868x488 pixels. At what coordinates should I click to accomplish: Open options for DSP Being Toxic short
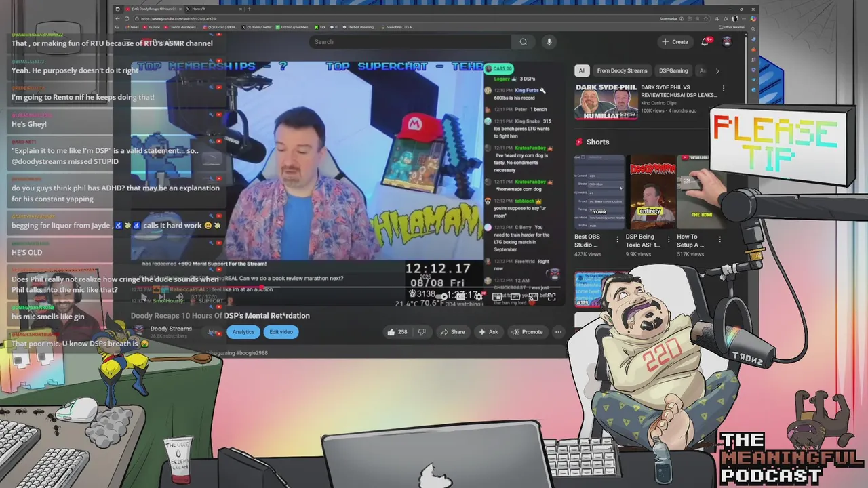[668, 239]
